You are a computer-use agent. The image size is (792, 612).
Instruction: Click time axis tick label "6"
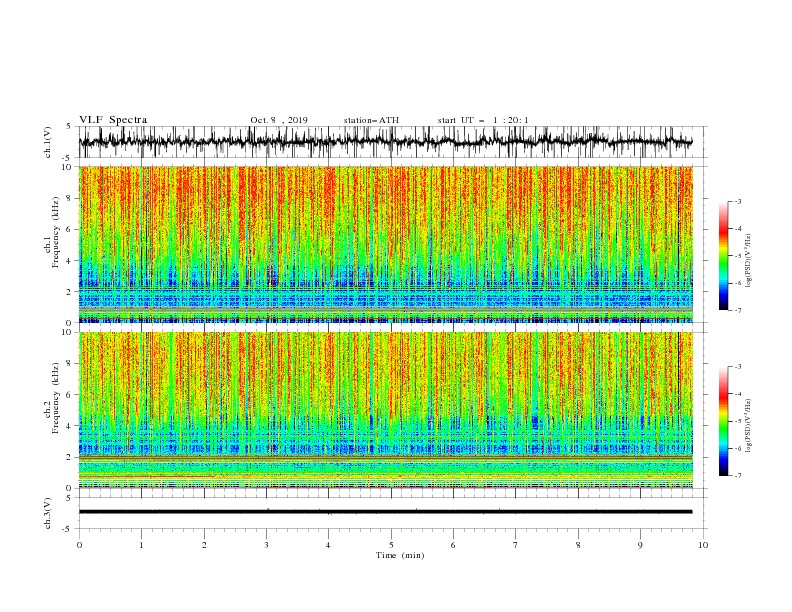point(453,545)
